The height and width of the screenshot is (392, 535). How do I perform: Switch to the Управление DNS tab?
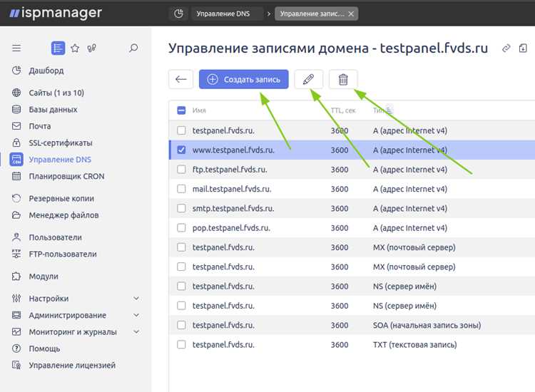(223, 14)
